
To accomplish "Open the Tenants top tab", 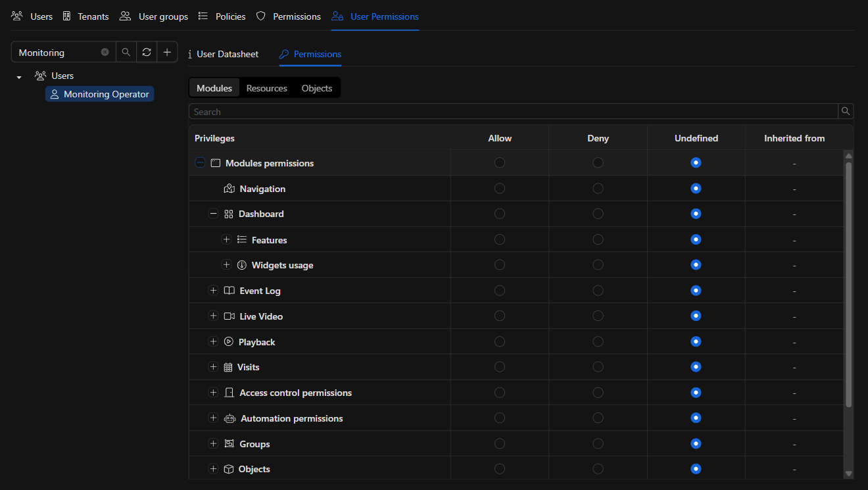I will click(85, 16).
